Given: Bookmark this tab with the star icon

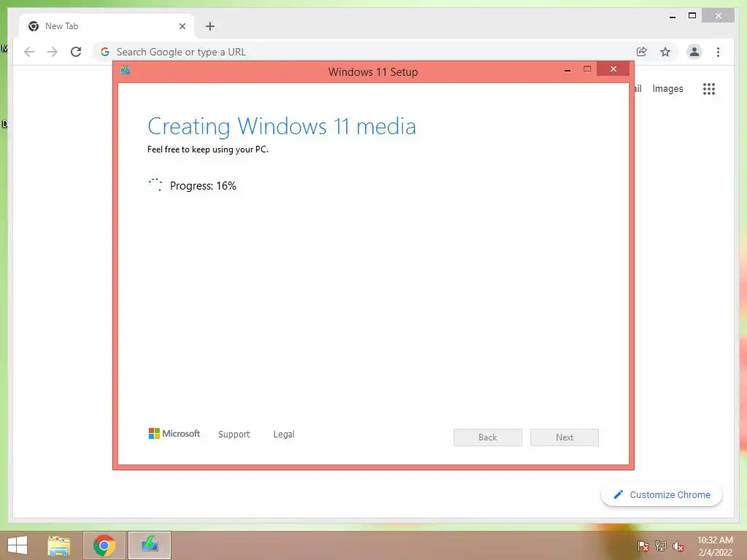Looking at the screenshot, I should 665,52.
